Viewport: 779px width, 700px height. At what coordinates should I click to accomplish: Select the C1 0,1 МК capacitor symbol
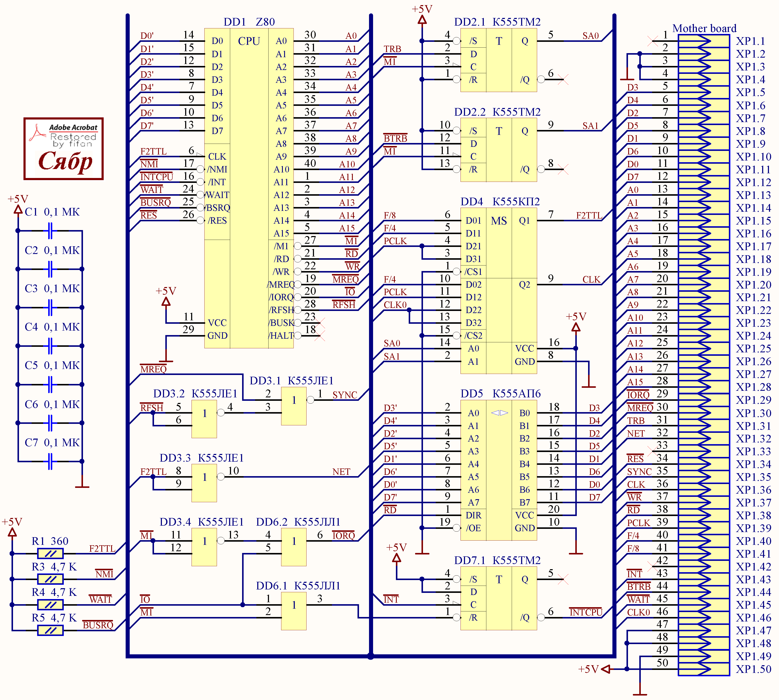coord(50,231)
